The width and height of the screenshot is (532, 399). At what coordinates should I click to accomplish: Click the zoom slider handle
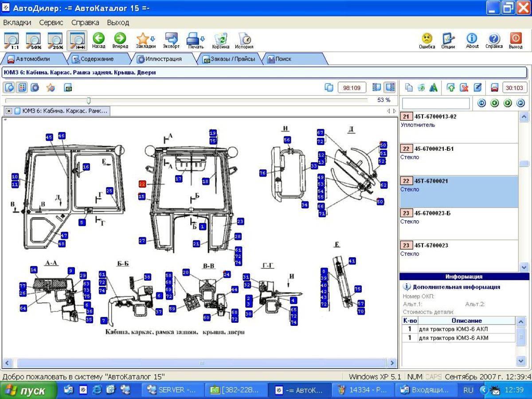click(89, 101)
